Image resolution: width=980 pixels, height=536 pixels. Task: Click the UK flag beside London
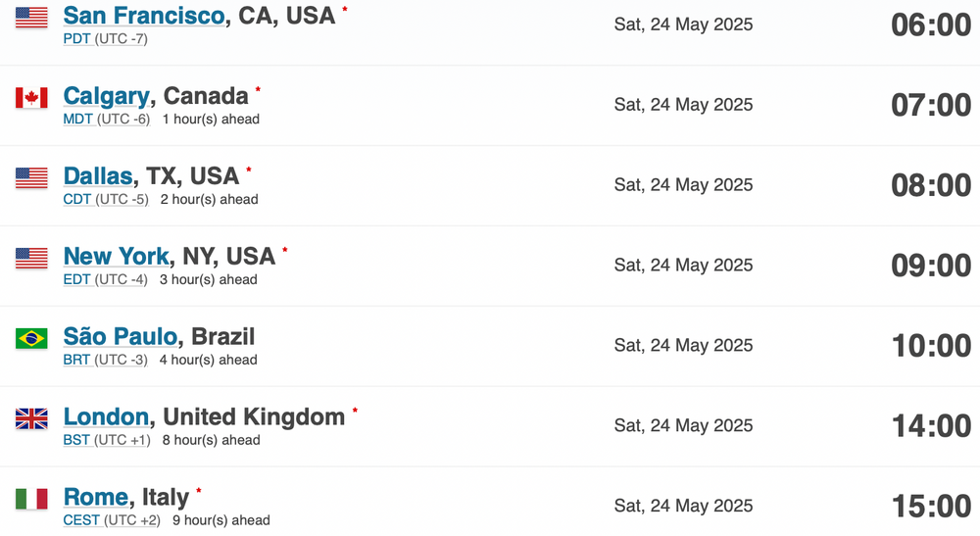click(x=31, y=418)
